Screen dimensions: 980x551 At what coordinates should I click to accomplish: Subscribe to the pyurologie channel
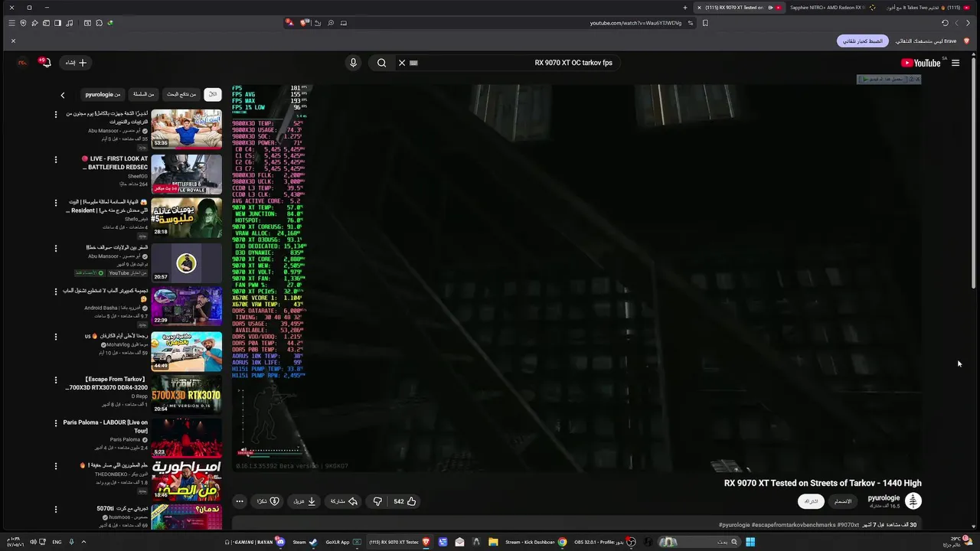pyautogui.click(x=811, y=501)
